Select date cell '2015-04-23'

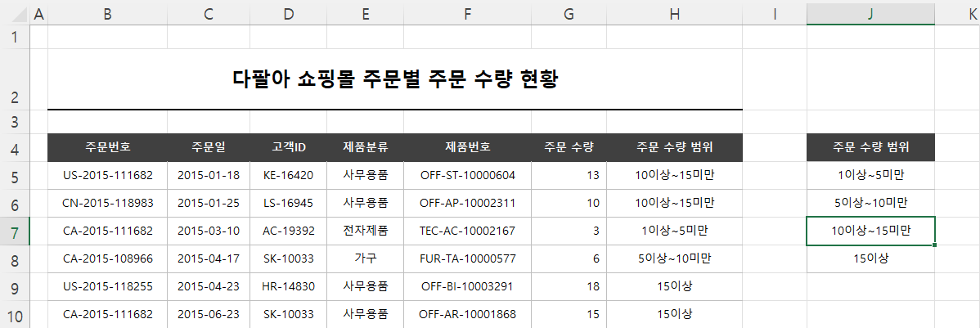[209, 287]
